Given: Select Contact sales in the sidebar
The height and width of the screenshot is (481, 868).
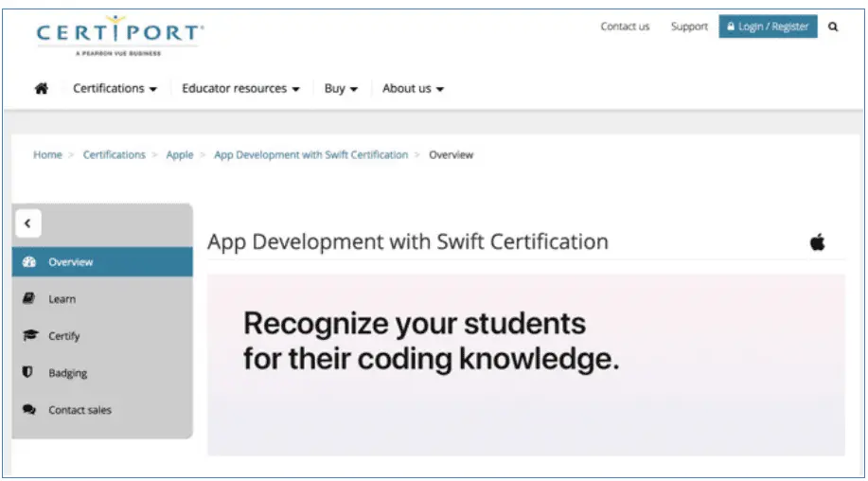Looking at the screenshot, I should click(102, 410).
